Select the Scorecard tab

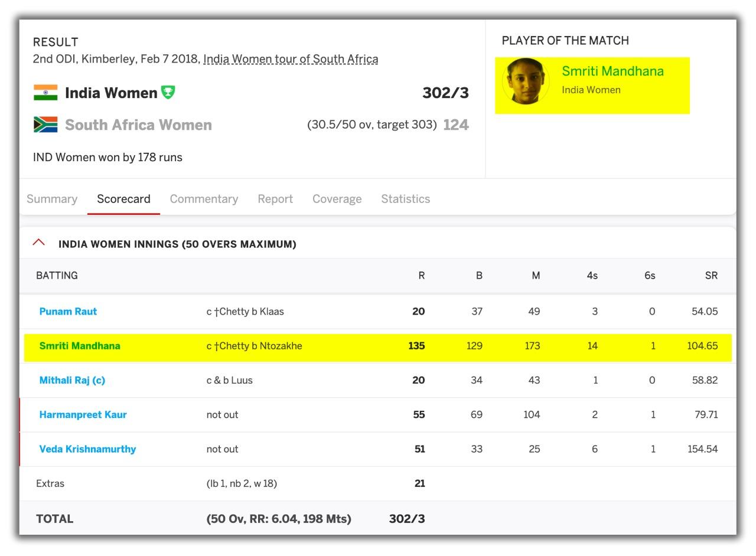[x=123, y=199]
